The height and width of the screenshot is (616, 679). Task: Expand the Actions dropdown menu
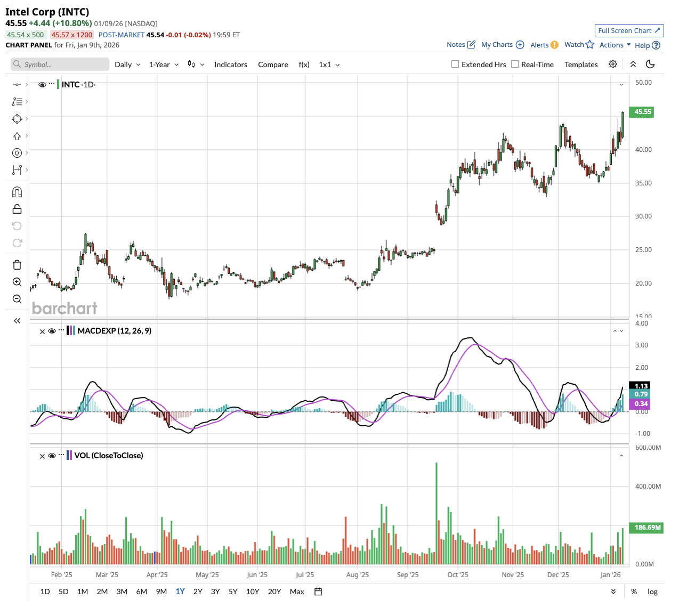615,45
